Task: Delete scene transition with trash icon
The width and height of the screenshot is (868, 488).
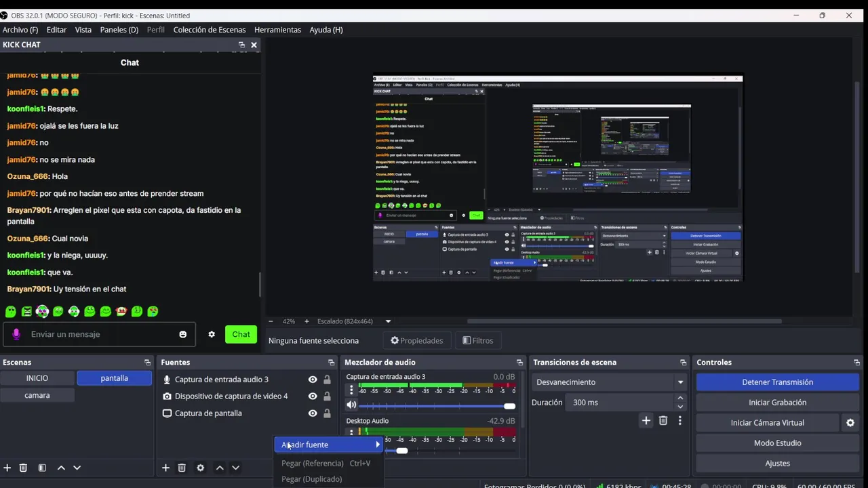Action: pos(663,421)
